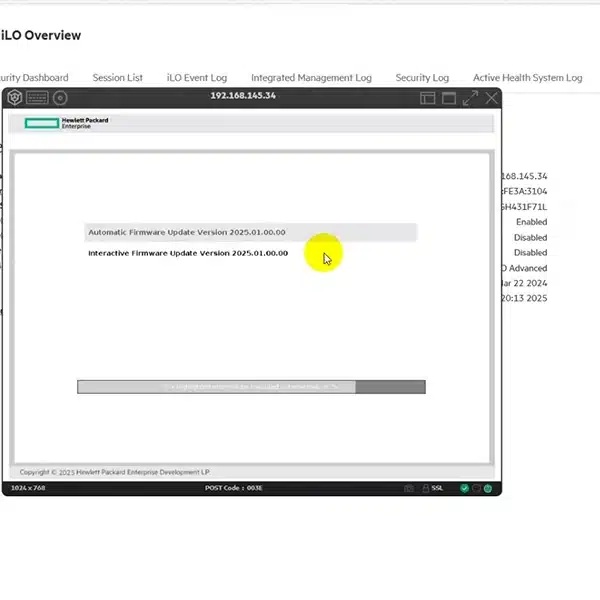Open the Integrated Management Log tab
The height and width of the screenshot is (600, 600).
pyautogui.click(x=311, y=77)
